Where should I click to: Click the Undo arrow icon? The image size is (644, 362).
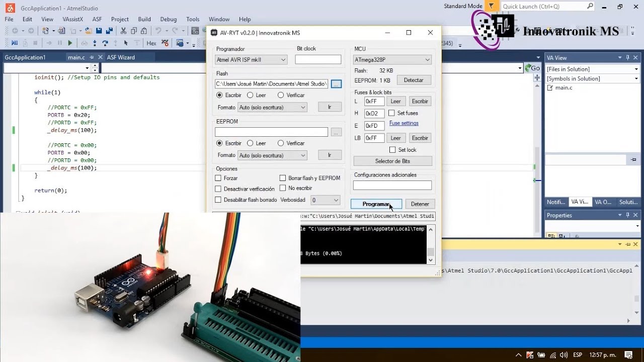[x=158, y=31]
